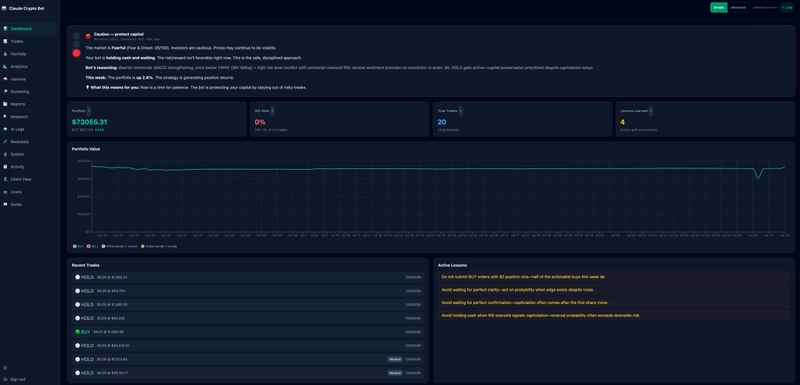Viewport: 800px width, 385px height.
Task: Click the Client View person icon
Action: tap(5, 179)
